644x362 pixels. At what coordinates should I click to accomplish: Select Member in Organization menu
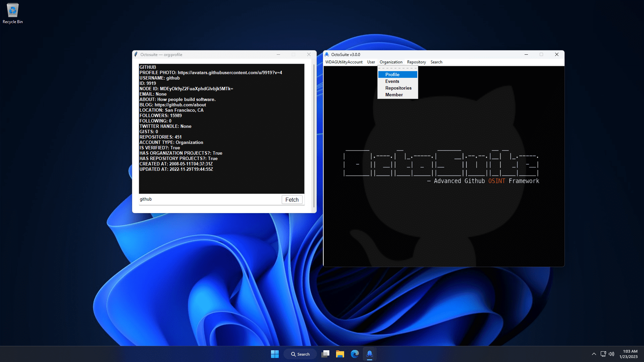pos(397,95)
